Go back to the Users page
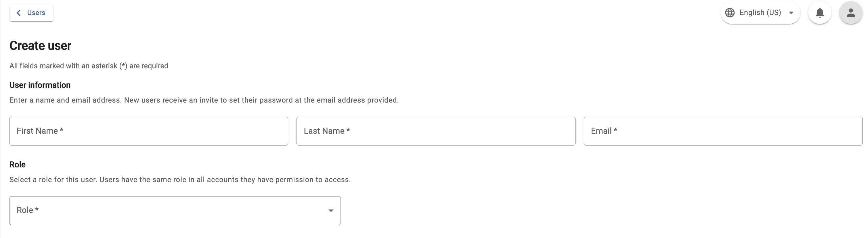The width and height of the screenshot is (868, 238). [31, 13]
